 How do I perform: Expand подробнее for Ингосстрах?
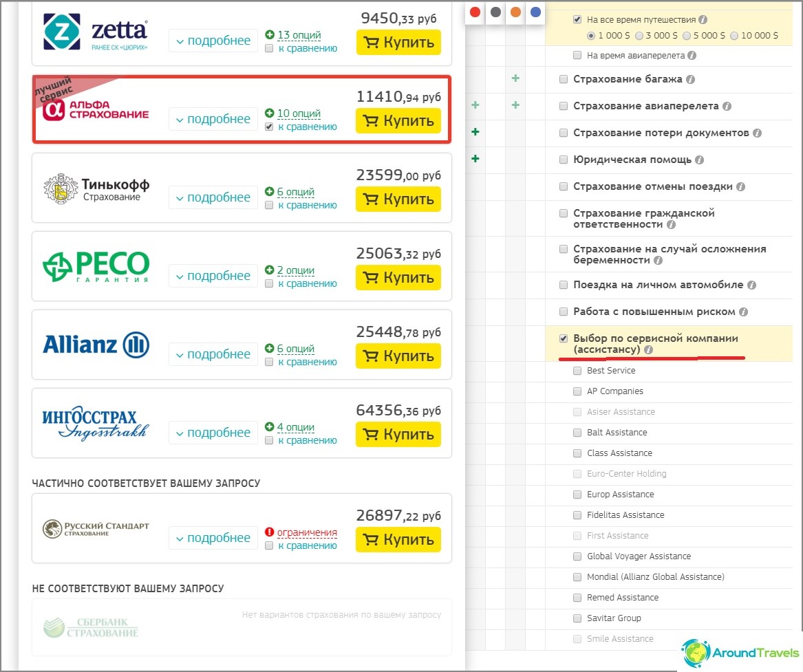[213, 433]
